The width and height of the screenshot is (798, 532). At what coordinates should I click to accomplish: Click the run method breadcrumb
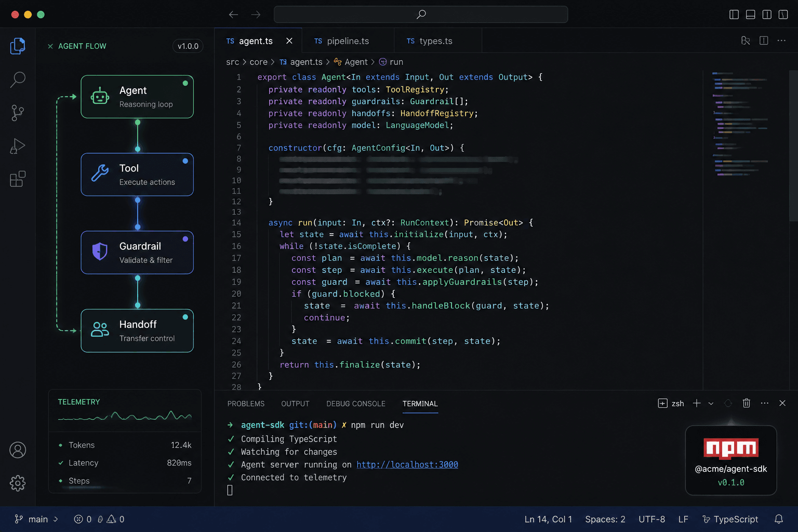click(x=391, y=62)
